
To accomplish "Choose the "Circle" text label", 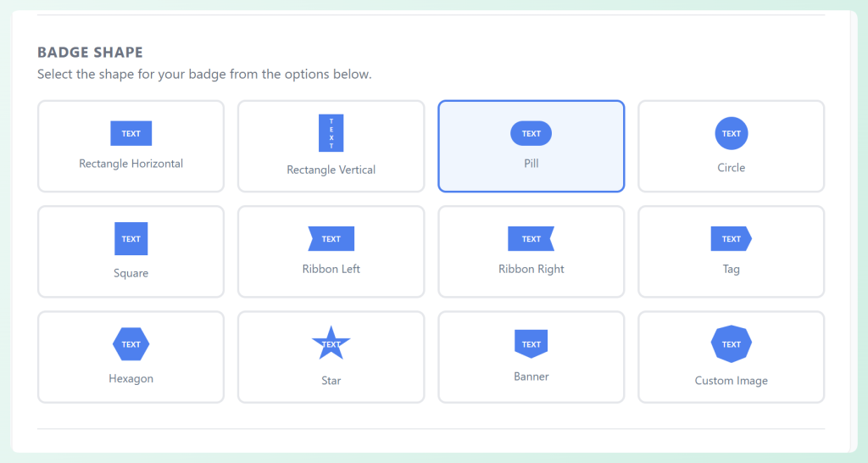I will tap(731, 168).
